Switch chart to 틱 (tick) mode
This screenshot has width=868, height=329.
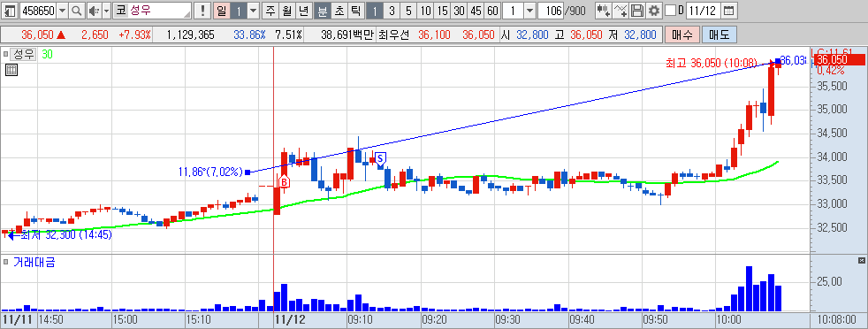(355, 11)
